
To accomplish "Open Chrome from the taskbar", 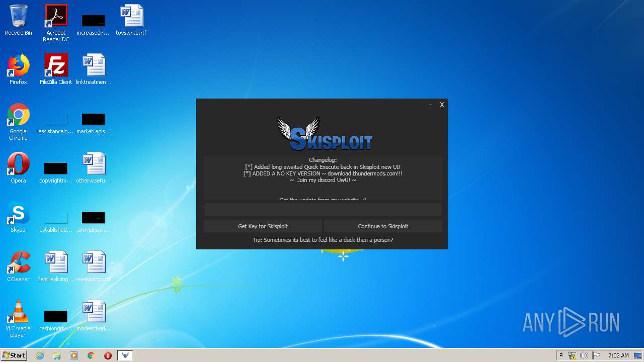I will [x=91, y=355].
